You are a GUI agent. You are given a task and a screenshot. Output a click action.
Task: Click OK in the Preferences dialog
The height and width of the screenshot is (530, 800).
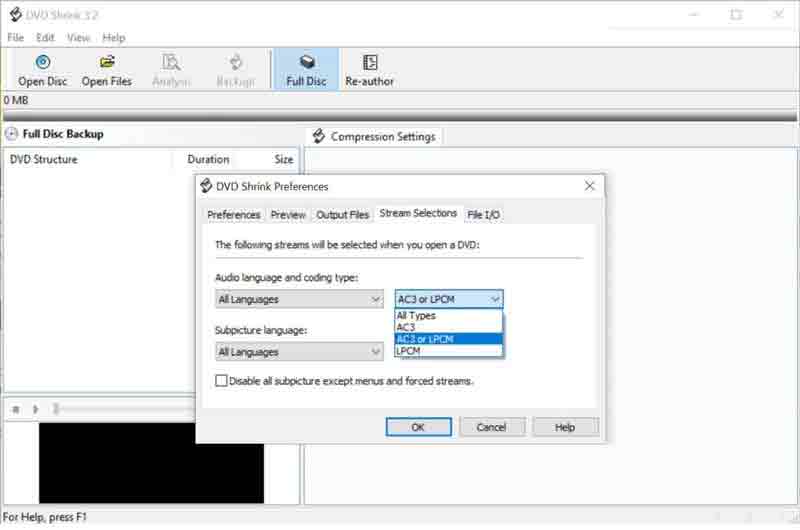pos(418,427)
